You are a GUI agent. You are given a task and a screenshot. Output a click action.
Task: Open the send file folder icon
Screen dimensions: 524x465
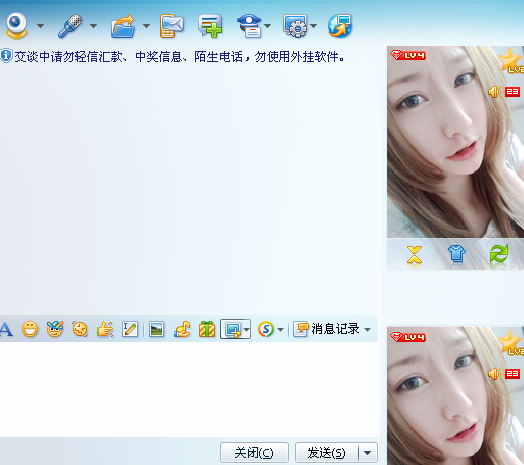point(123,26)
